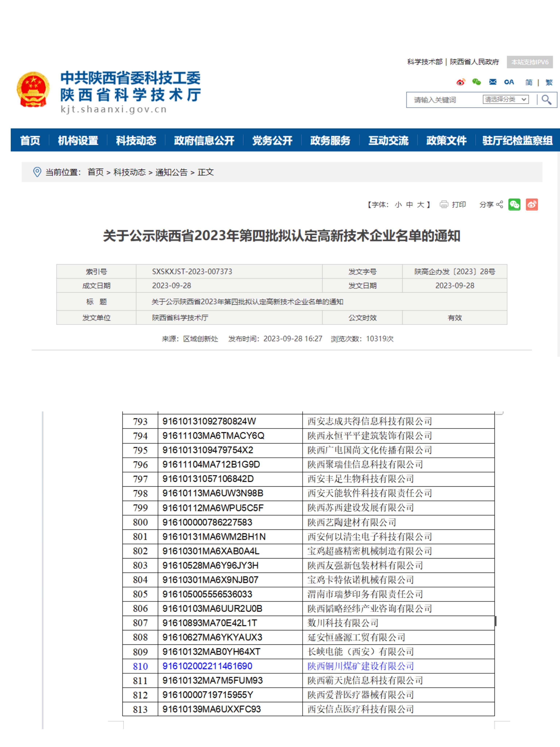
Task: Open the 首页 navigation menu
Action: 30,140
